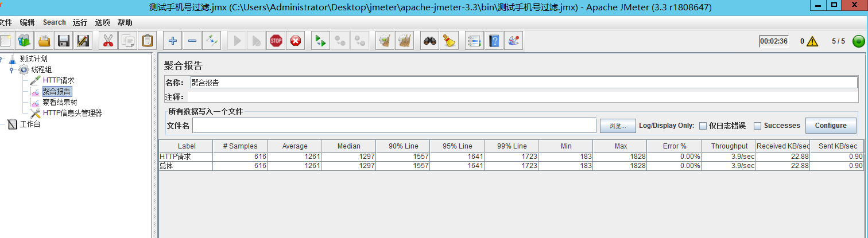Click the Start no pauses icon
Screen dimensions: 868x238
coord(257,41)
